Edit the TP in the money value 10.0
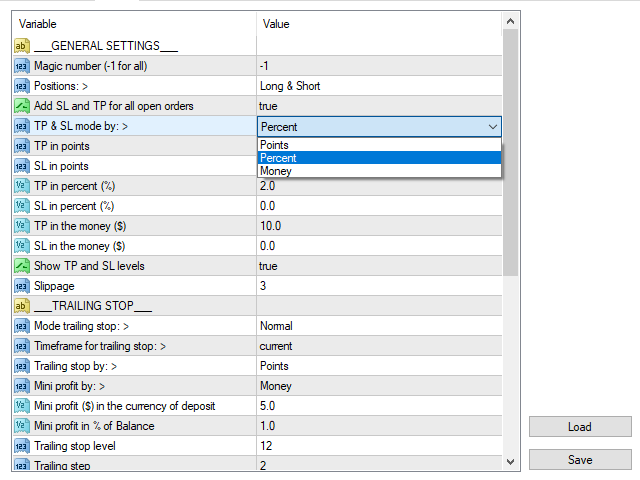The height and width of the screenshot is (480, 640). pyautogui.click(x=379, y=226)
